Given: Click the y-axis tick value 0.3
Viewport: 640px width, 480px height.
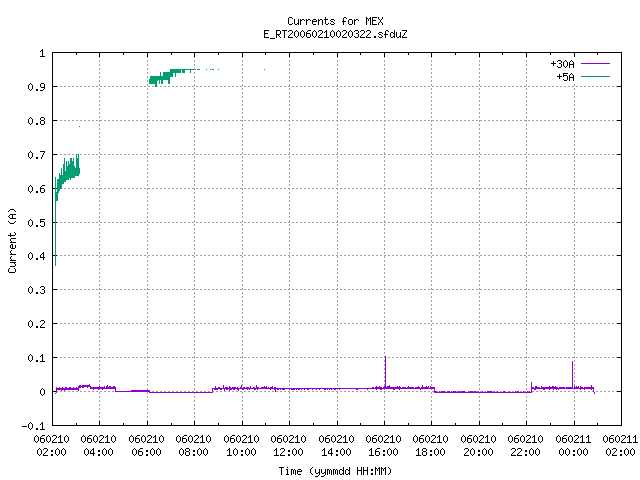Looking at the screenshot, I should (36, 290).
